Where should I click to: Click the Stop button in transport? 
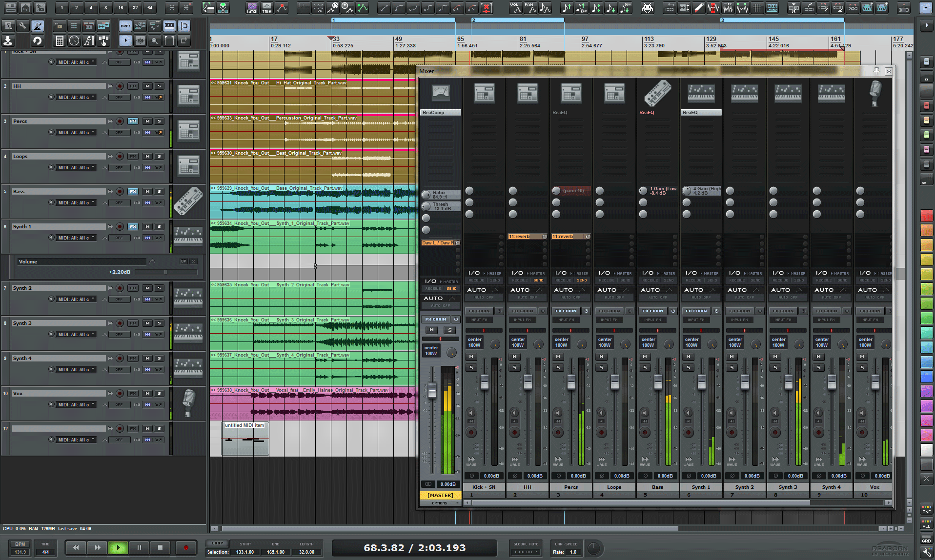click(x=160, y=548)
